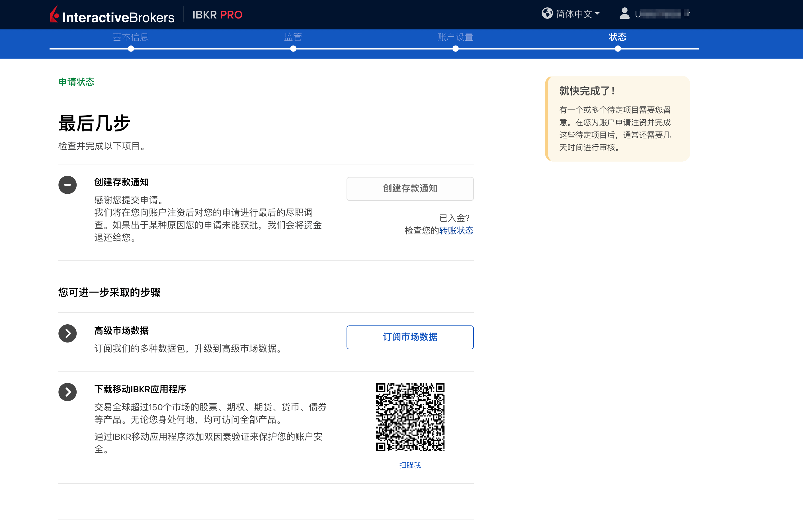Click the 扫瞄我 link under the QR code
The width and height of the screenshot is (803, 532).
tap(410, 465)
